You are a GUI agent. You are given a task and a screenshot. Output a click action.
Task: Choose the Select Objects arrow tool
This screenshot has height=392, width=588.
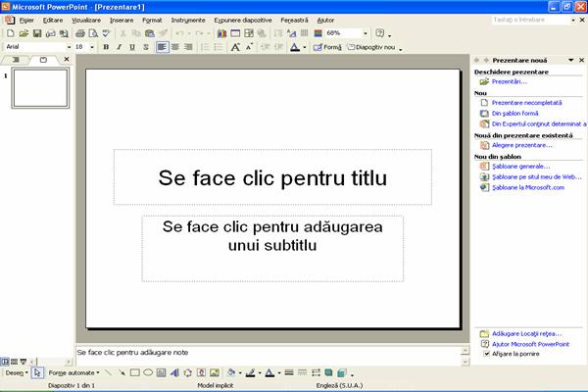point(37,372)
